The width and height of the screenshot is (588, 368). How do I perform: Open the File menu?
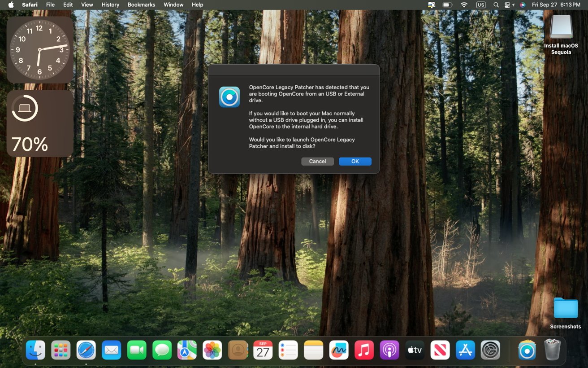point(50,4)
